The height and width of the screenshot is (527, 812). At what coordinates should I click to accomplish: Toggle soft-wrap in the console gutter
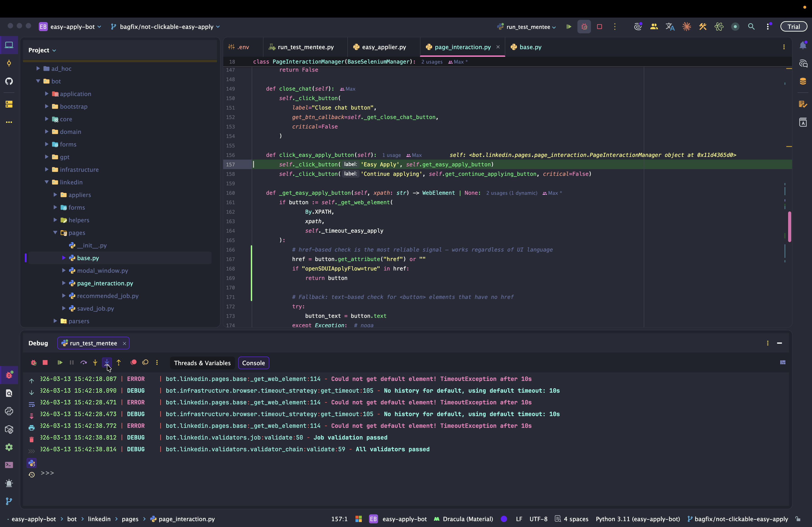pos(31,404)
